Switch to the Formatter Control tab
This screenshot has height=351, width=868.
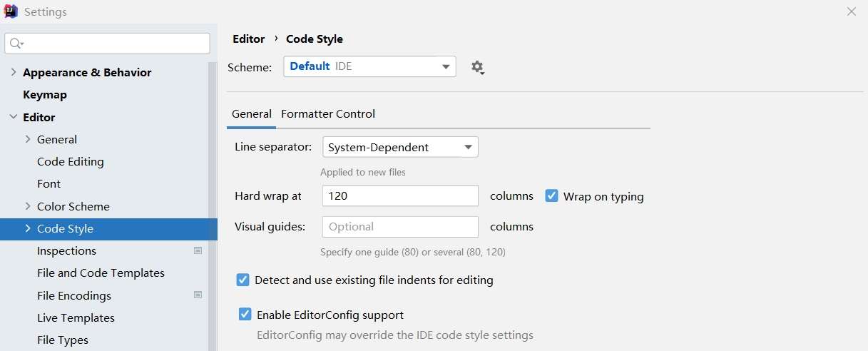328,114
